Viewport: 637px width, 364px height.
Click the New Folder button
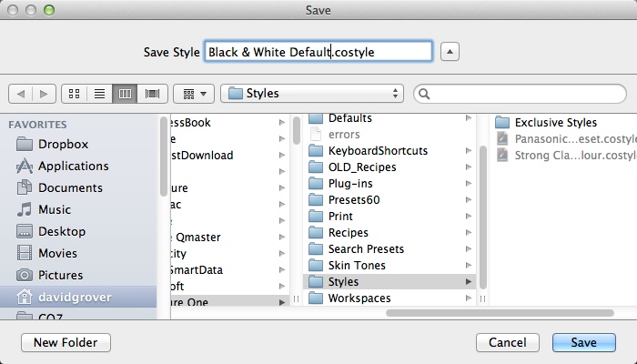click(x=66, y=342)
